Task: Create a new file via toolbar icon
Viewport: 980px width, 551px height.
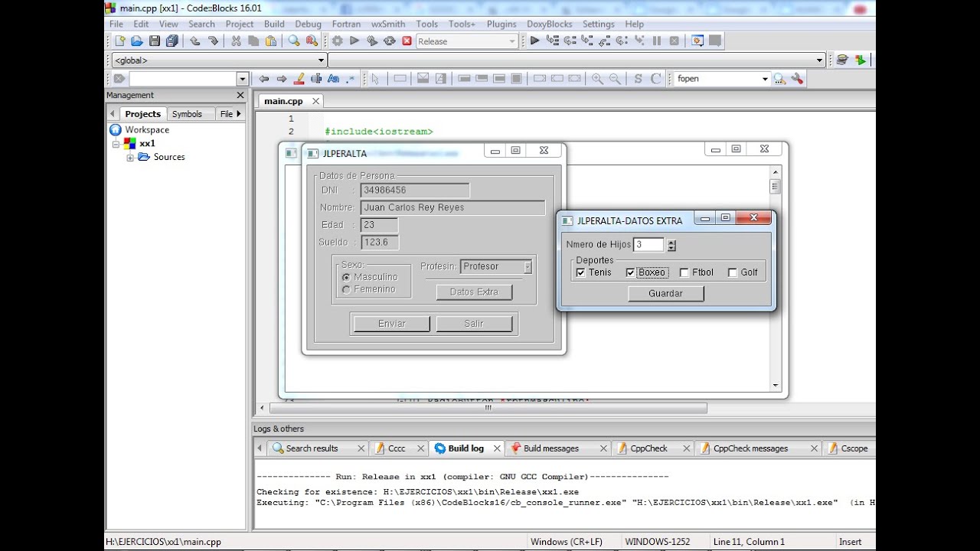Action: point(120,41)
